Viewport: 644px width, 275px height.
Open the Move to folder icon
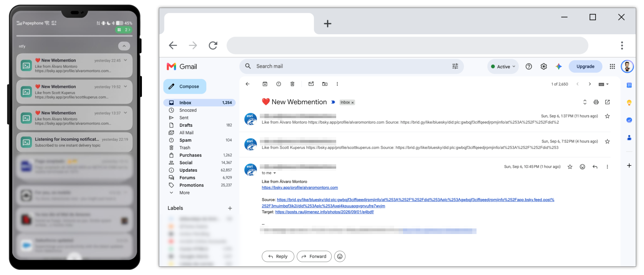325,84
